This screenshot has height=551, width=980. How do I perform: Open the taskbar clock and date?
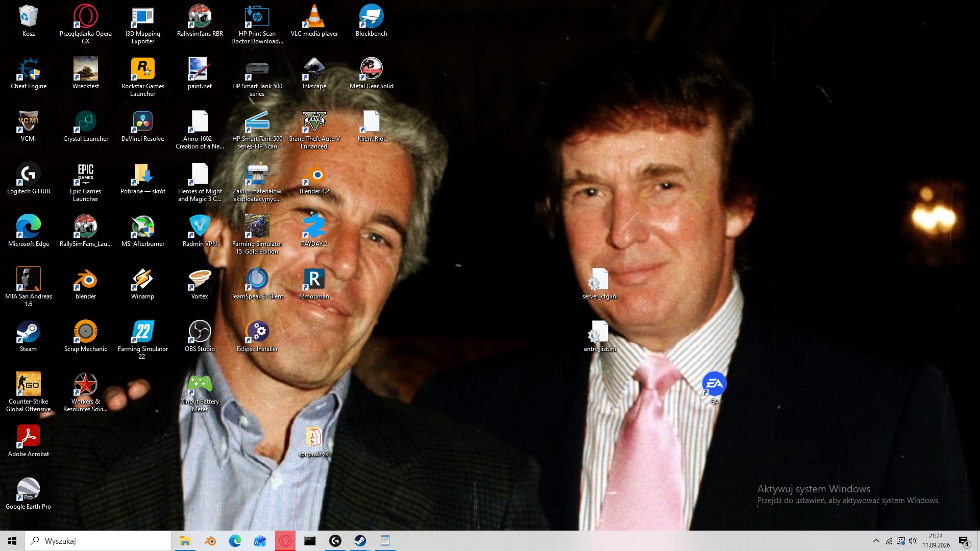point(936,541)
